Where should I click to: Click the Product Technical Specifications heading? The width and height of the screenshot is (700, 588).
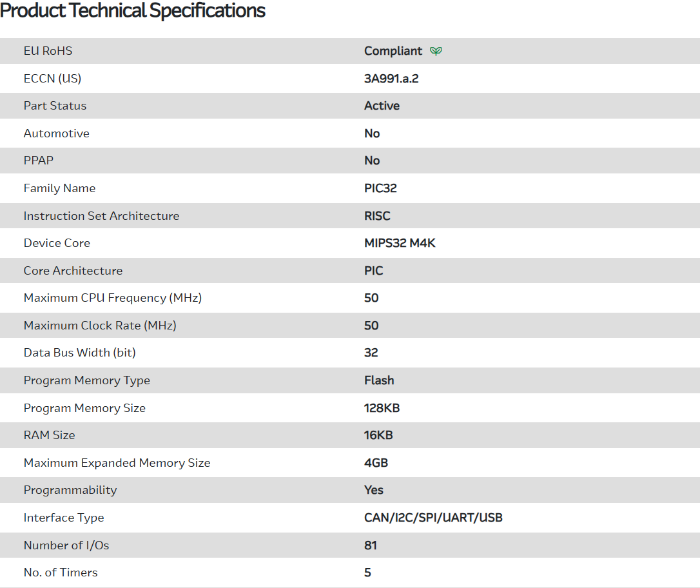click(133, 11)
